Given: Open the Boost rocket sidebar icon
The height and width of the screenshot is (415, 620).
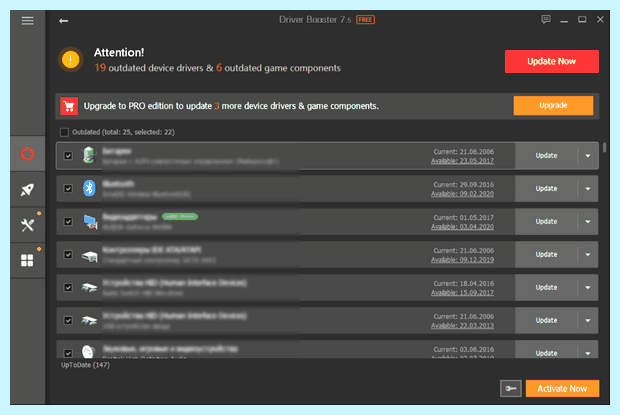Looking at the screenshot, I should coord(27,190).
